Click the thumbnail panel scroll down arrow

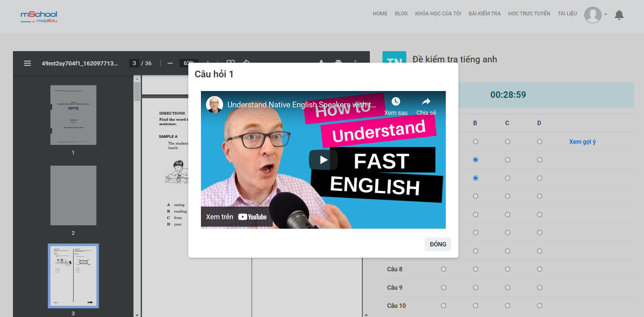pyautogui.click(x=137, y=315)
